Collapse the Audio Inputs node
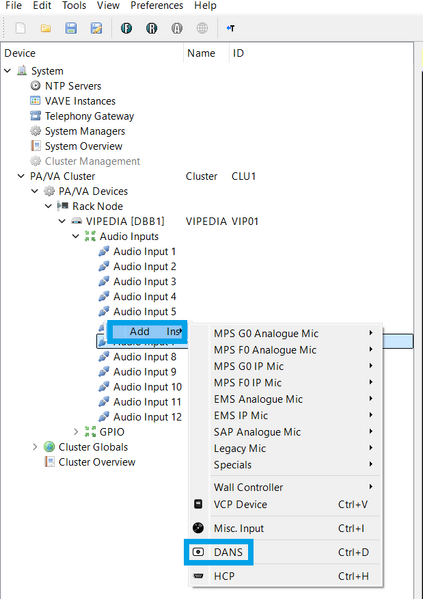This screenshot has height=599, width=423. click(76, 236)
